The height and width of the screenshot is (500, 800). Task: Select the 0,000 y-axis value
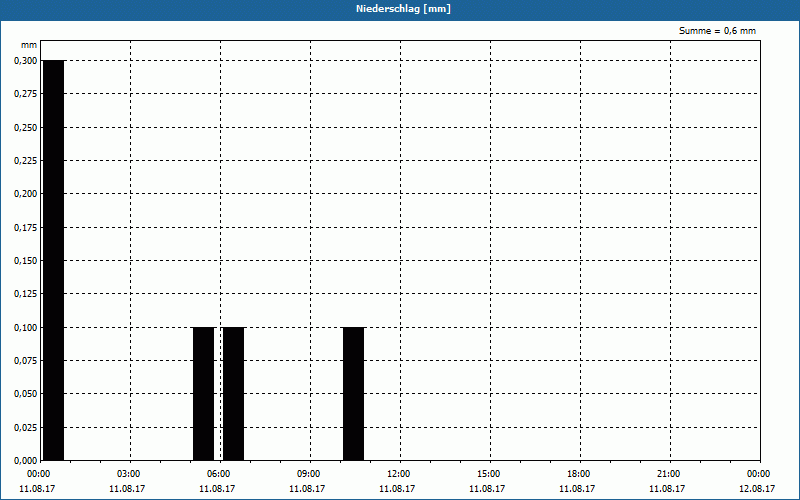click(26, 461)
